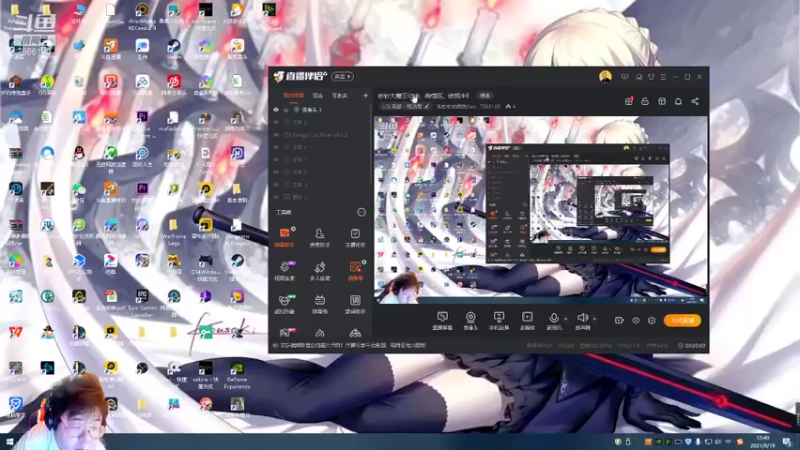Edit the stream category with the pencil icon

pyautogui.click(x=427, y=107)
